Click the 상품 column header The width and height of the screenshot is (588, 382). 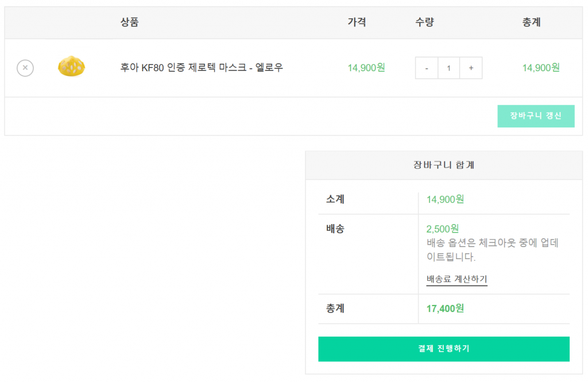(x=129, y=22)
